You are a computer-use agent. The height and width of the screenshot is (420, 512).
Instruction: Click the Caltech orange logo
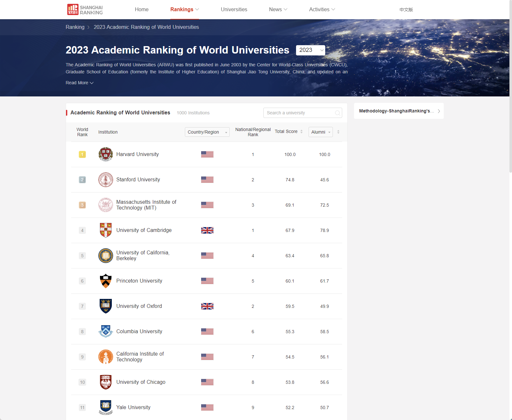(x=105, y=357)
